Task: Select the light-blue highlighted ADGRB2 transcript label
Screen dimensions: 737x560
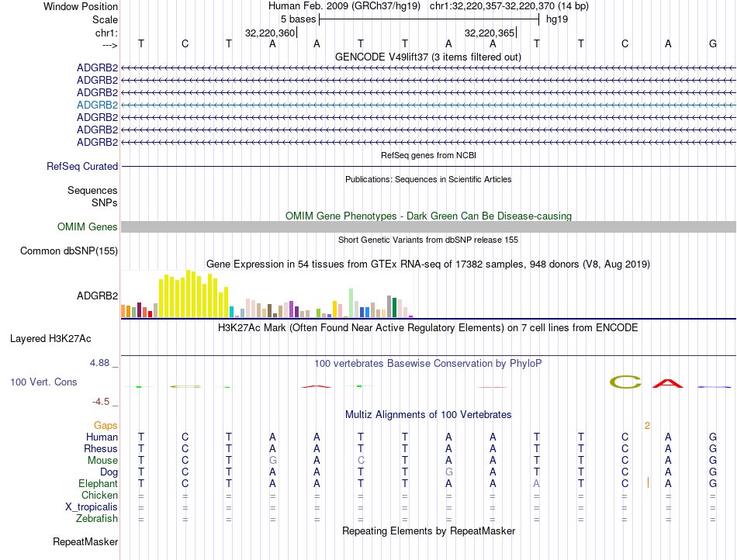Action: pos(97,105)
